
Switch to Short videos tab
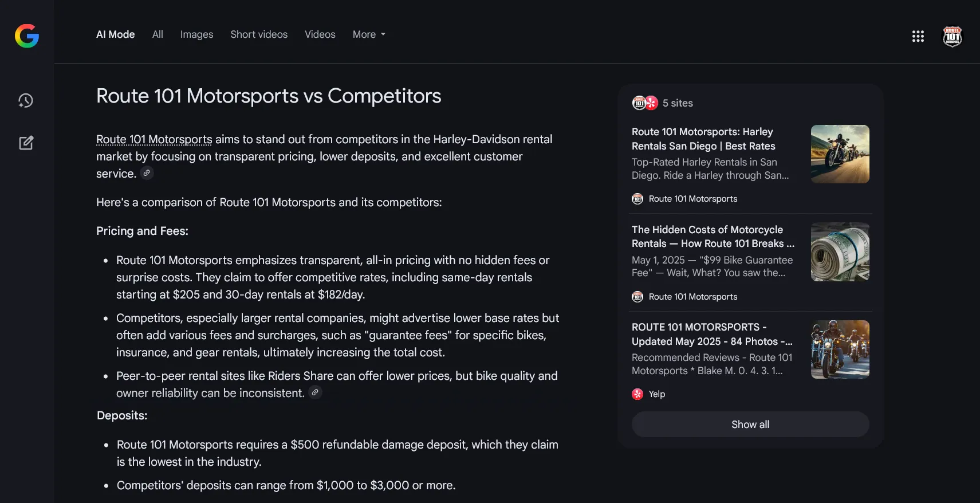[259, 34]
